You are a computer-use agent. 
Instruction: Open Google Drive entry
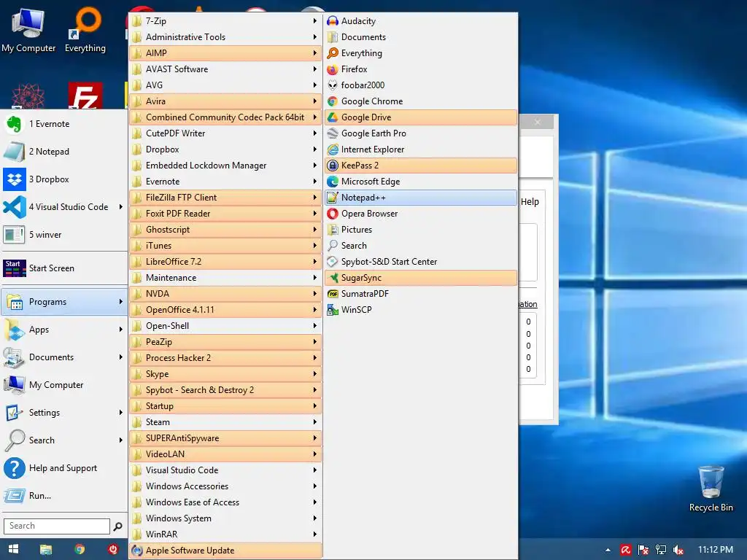tap(421, 117)
